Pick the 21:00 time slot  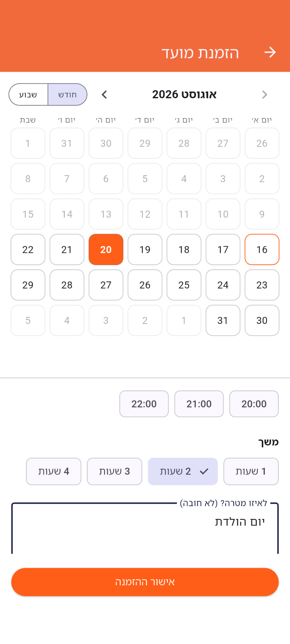click(x=199, y=404)
